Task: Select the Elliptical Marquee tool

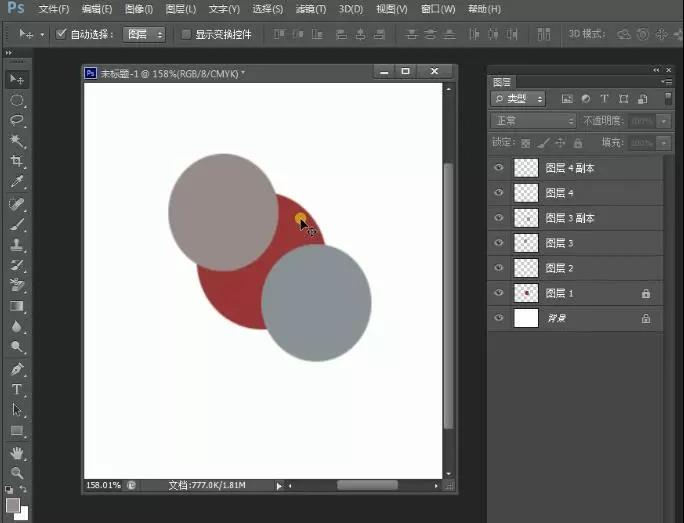Action: click(x=17, y=100)
